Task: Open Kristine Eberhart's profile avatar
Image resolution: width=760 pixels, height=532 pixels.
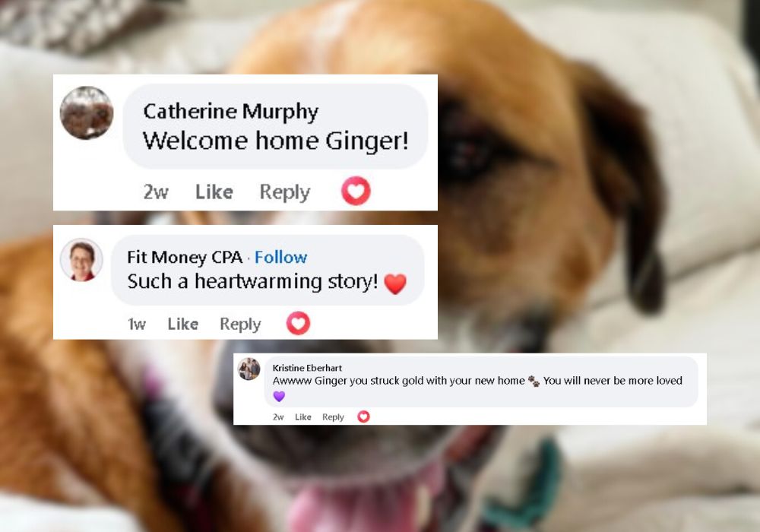Action: pos(249,369)
